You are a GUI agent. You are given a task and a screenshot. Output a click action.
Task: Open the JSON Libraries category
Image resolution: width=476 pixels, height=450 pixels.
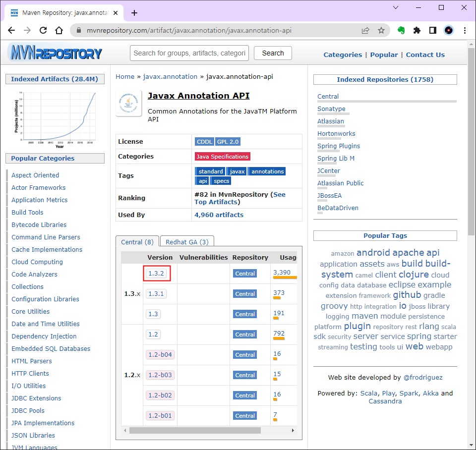click(x=33, y=436)
